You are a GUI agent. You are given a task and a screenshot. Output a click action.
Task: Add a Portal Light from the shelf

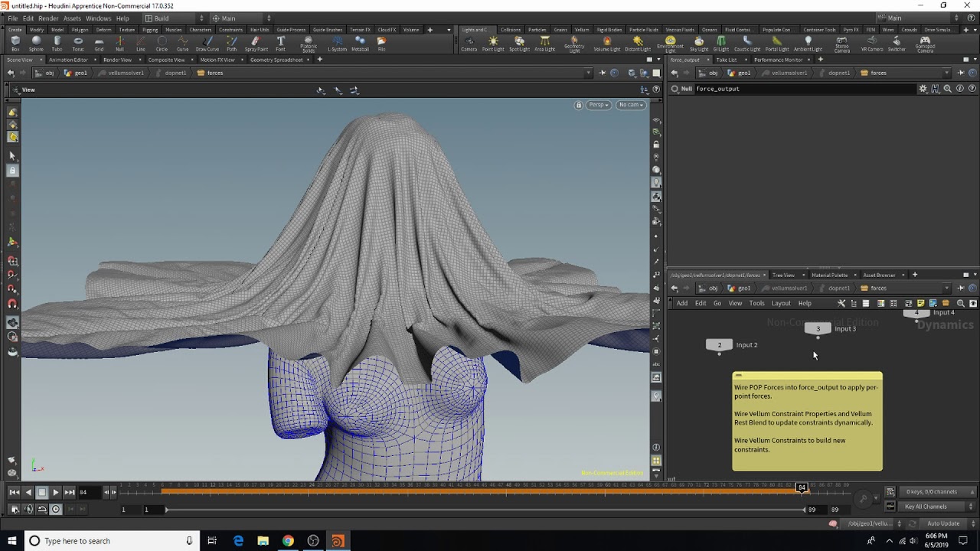pyautogui.click(x=776, y=44)
